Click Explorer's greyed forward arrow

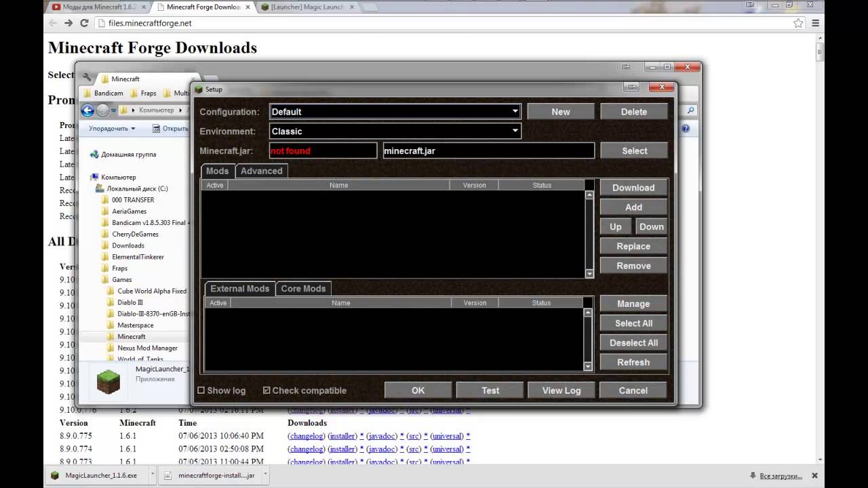102,110
